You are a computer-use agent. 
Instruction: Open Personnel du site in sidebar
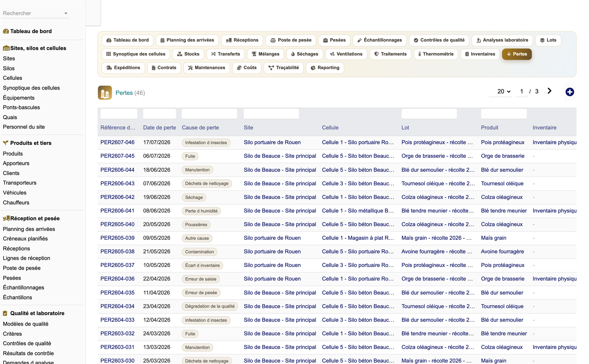24,127
